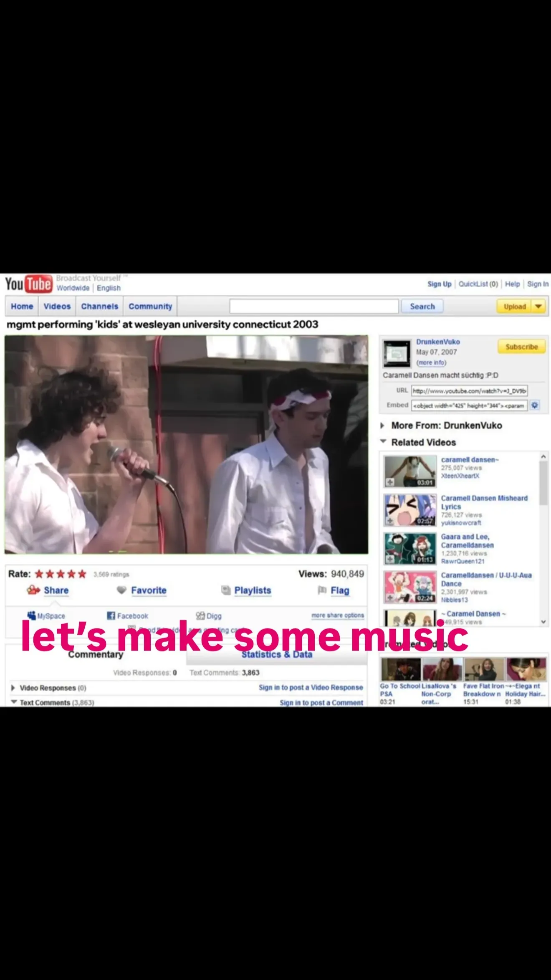
Task: Click the Playlists icon
Action: 226,590
